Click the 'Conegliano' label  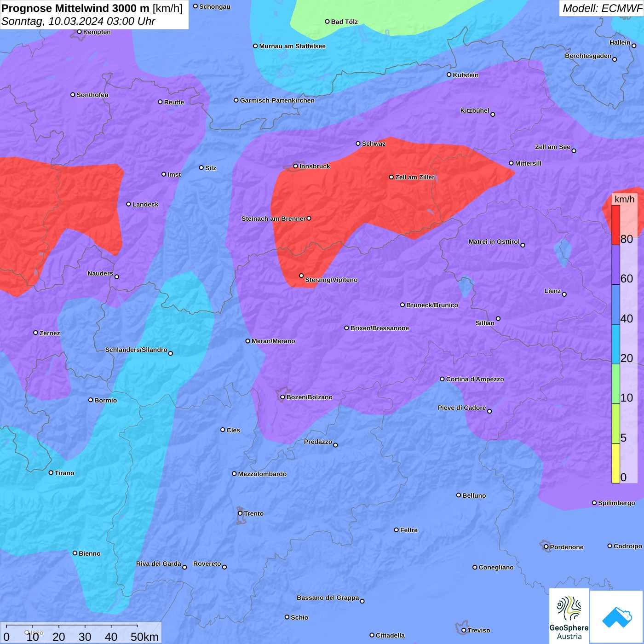(x=496, y=567)
